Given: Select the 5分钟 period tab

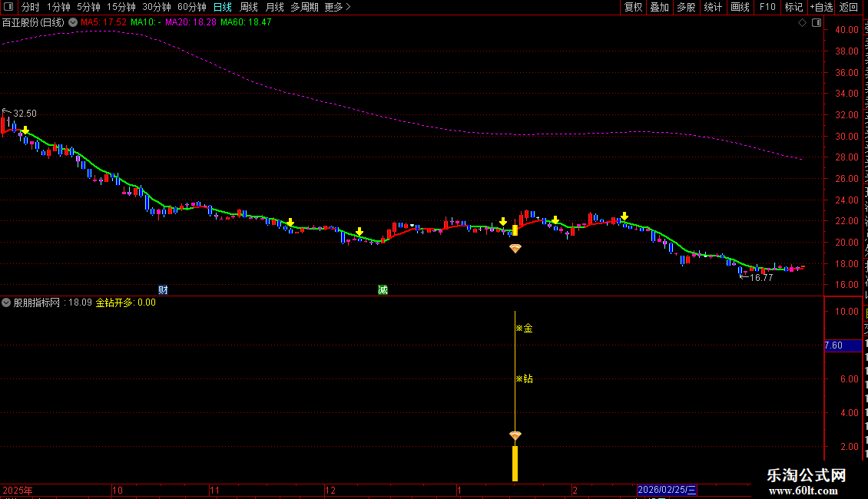Looking at the screenshot, I should coord(88,7).
